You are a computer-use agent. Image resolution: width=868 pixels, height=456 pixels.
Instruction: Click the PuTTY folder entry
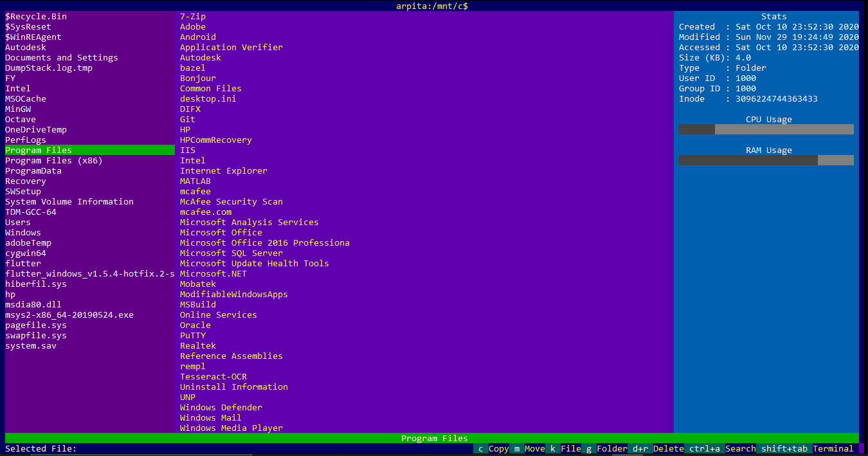tap(193, 335)
